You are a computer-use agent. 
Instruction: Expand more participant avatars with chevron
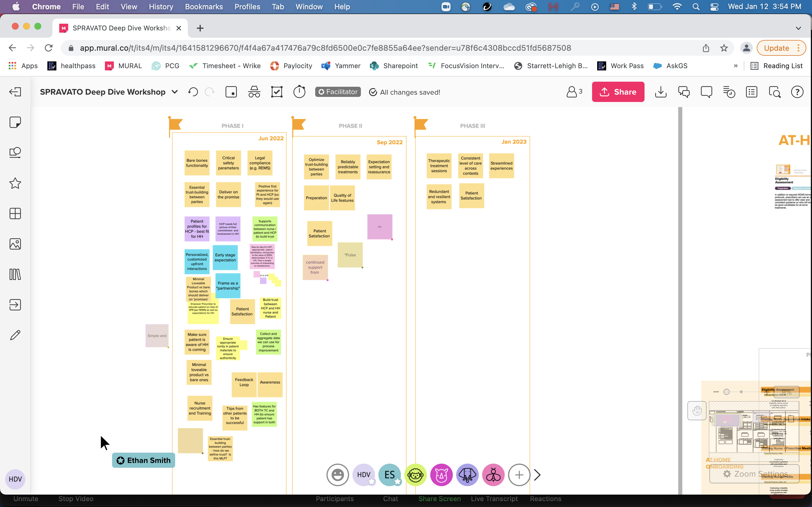click(537, 475)
